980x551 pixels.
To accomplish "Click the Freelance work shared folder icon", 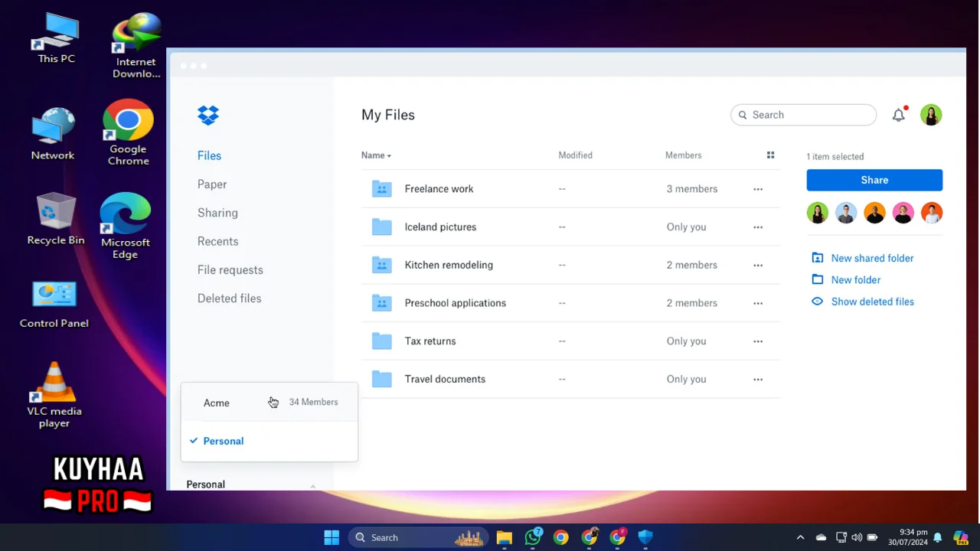I will 381,189.
